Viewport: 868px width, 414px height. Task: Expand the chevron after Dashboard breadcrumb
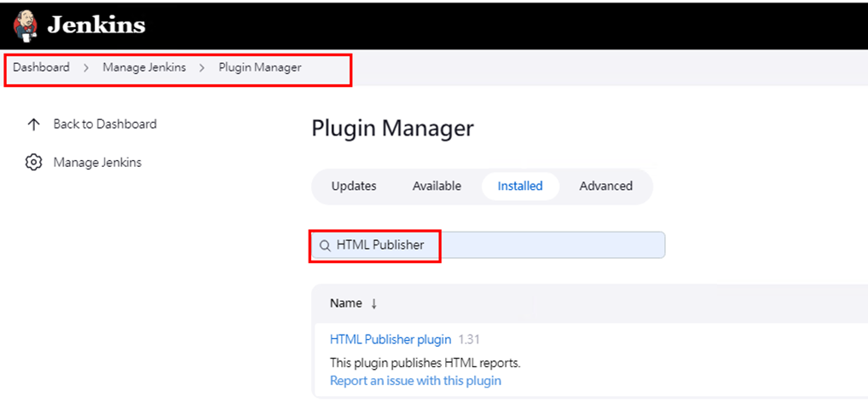click(86, 67)
